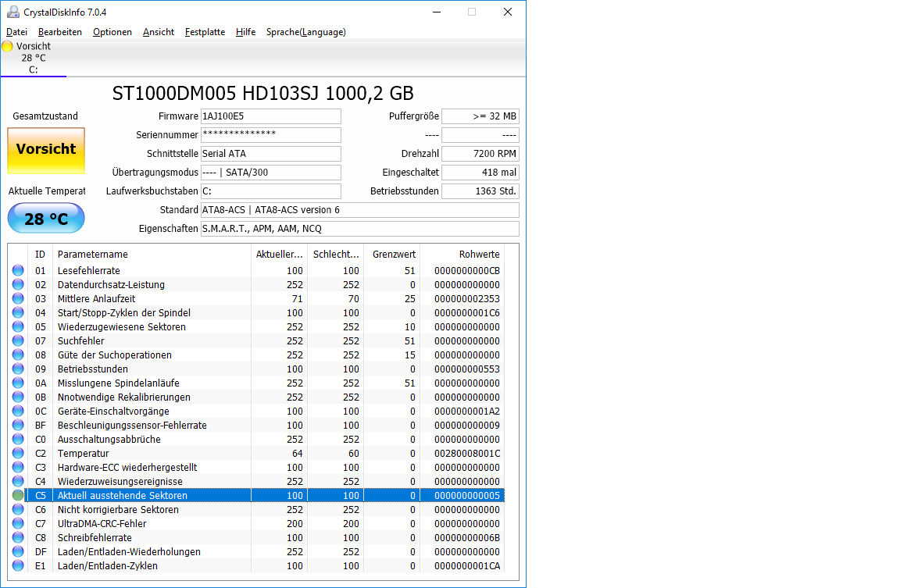Image resolution: width=900 pixels, height=588 pixels.
Task: Click the status icon for Wiederzugewiesene Sektoren
Action: pyautogui.click(x=19, y=326)
